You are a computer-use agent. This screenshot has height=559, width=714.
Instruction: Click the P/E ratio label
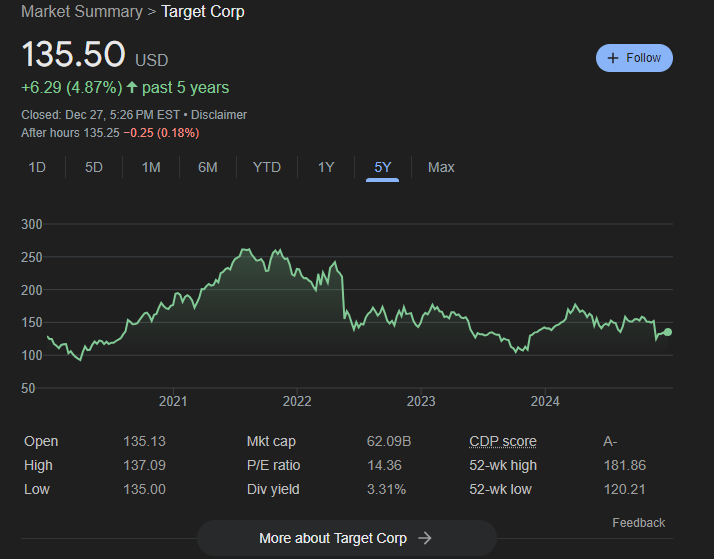pyautogui.click(x=273, y=465)
